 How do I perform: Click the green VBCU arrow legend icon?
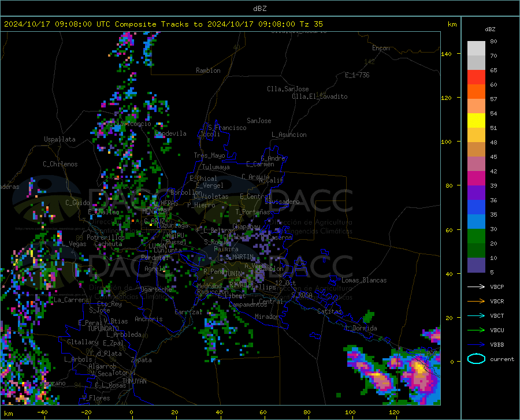coord(476,330)
